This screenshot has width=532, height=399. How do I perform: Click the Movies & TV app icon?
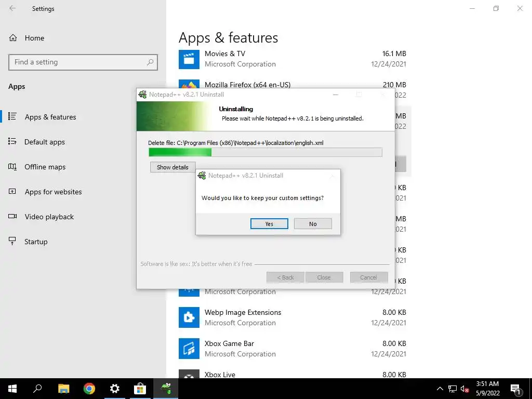[189, 59]
